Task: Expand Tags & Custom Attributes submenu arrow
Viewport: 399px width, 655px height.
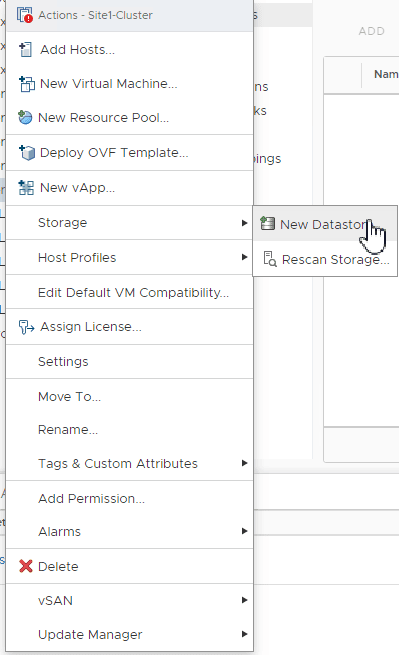Action: pyautogui.click(x=244, y=463)
